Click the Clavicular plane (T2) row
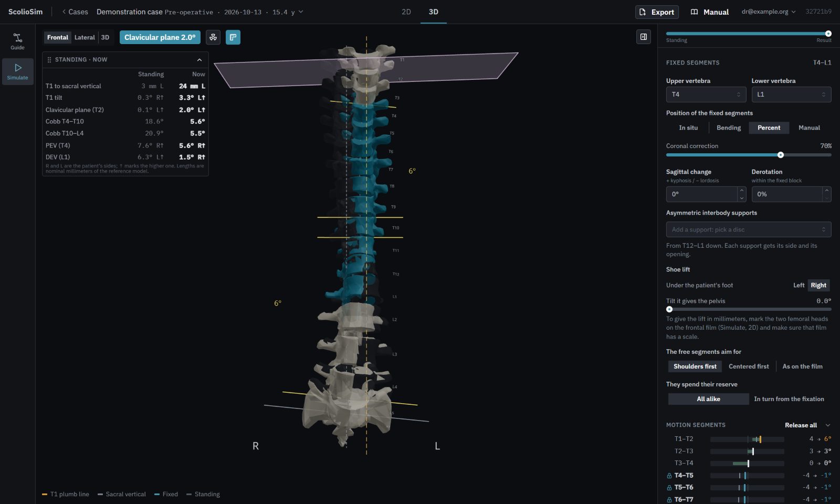The width and height of the screenshot is (840, 504). 125,110
